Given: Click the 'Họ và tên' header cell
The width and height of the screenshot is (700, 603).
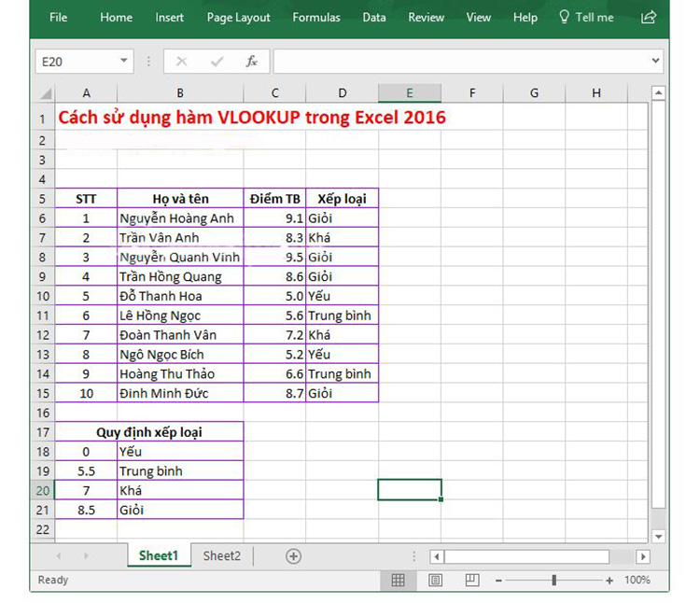Looking at the screenshot, I should [180, 199].
